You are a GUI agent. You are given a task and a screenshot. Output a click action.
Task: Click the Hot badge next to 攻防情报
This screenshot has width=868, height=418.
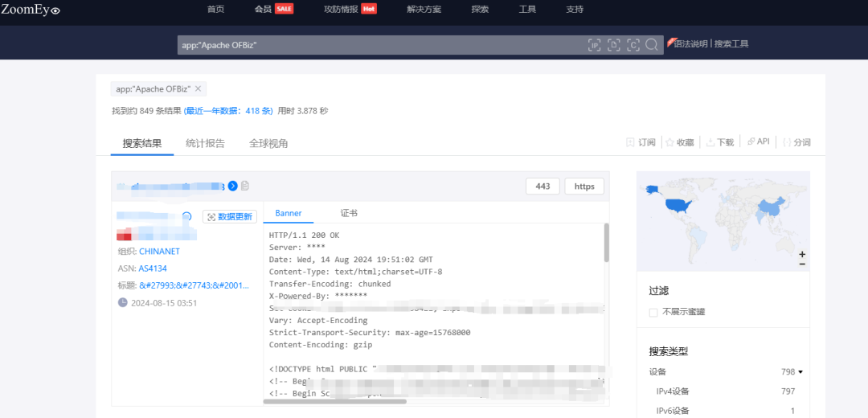[x=369, y=9]
